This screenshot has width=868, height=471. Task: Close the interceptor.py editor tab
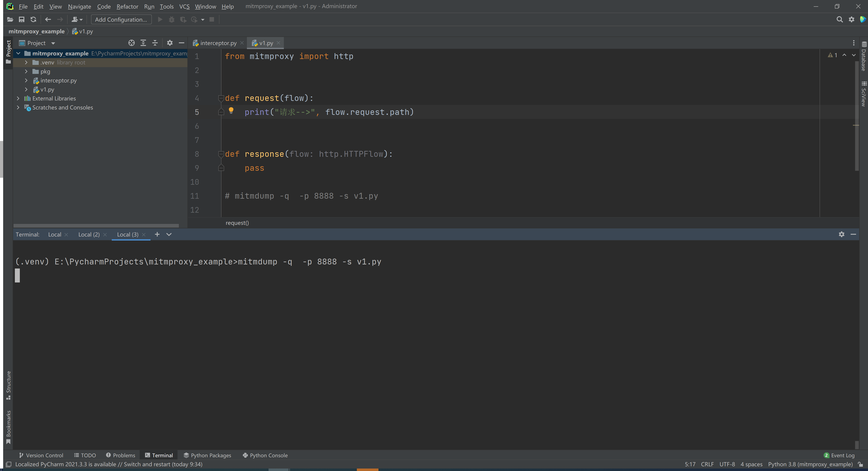(242, 43)
